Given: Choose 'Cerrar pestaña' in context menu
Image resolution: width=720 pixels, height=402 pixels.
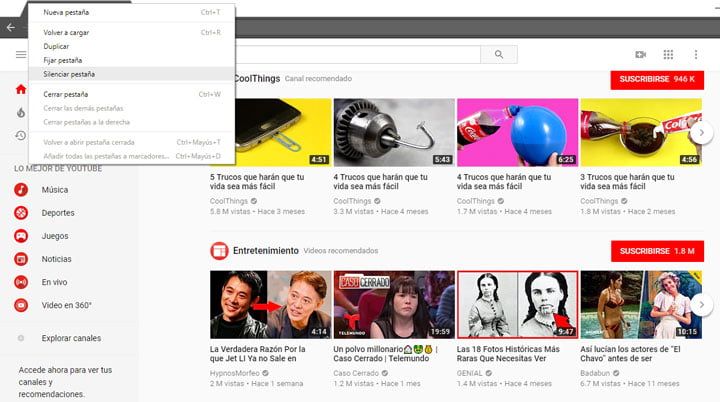Looking at the screenshot, I should click(x=132, y=94).
